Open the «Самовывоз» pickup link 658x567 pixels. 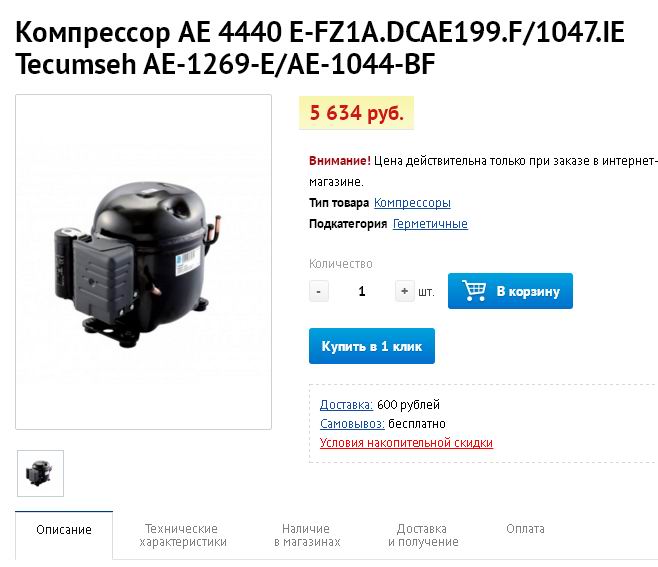coord(352,423)
